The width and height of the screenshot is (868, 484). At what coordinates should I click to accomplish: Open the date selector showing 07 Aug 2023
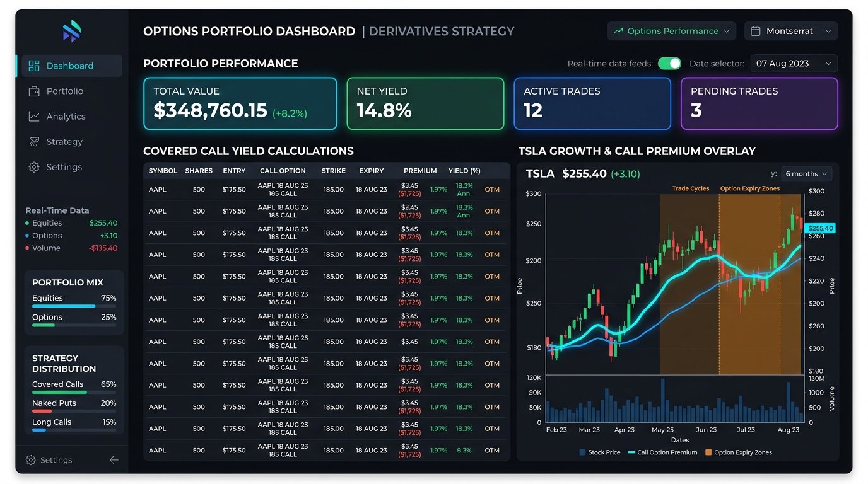click(x=794, y=64)
